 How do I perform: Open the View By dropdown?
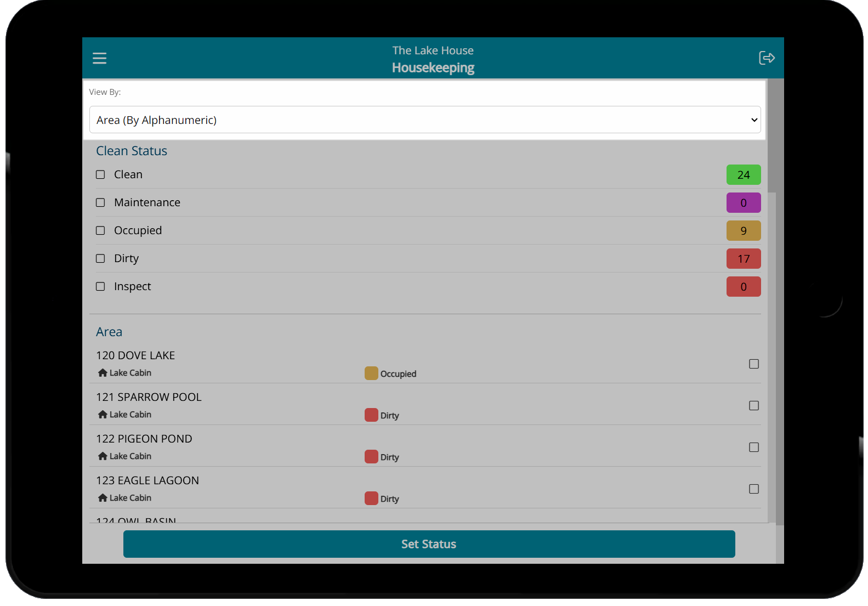coord(425,120)
